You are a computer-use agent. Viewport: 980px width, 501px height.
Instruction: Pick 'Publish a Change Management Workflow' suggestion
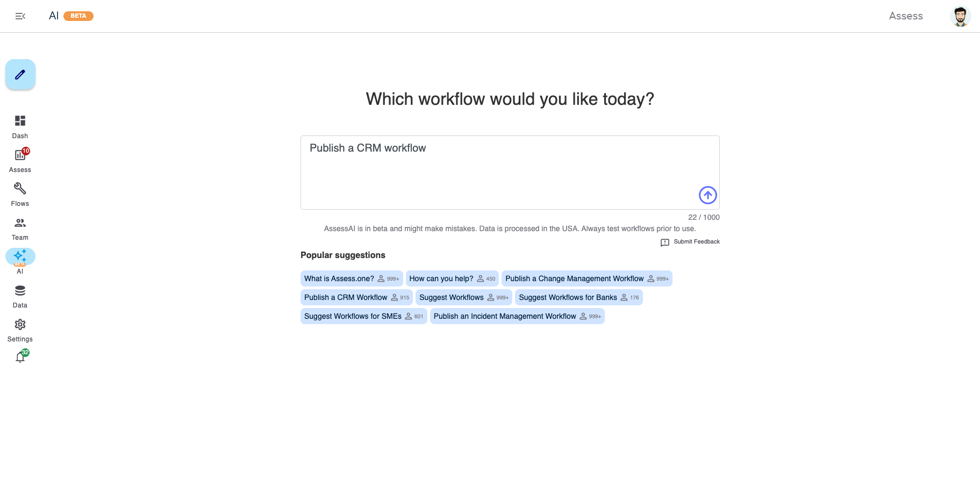tap(586, 278)
